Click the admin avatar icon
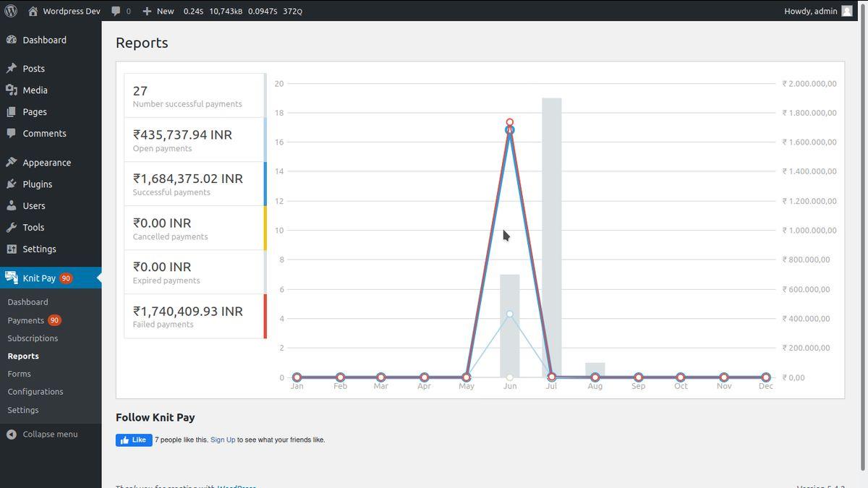Screen dimensions: 868x488 point(847,11)
